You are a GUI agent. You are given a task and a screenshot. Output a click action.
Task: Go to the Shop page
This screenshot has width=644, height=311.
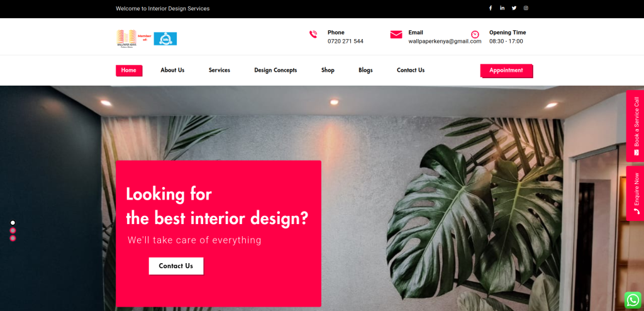328,71
